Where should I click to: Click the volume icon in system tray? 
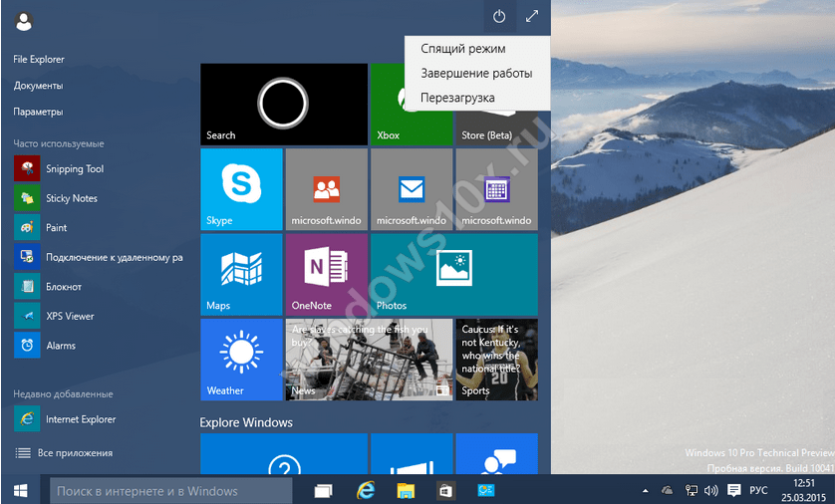tap(710, 490)
